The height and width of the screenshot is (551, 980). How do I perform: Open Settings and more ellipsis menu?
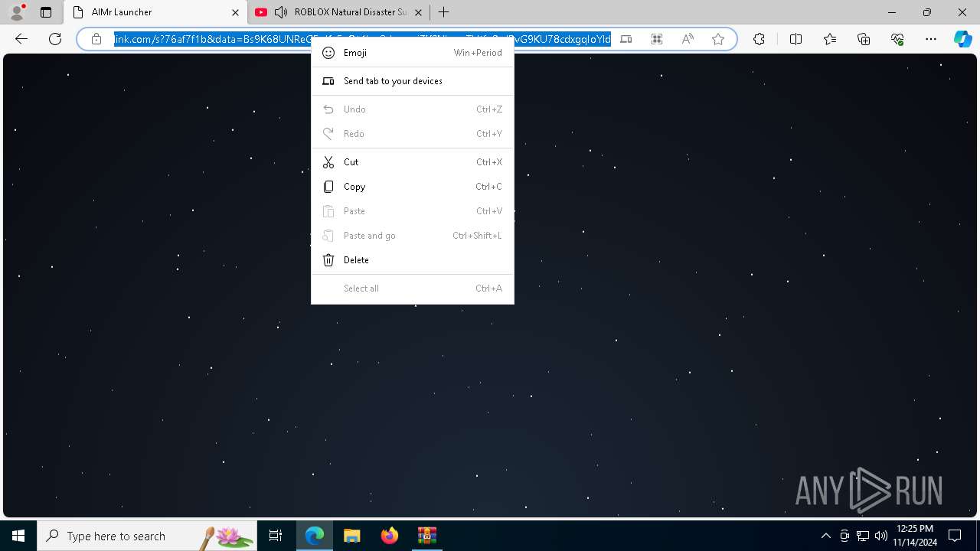point(931,39)
